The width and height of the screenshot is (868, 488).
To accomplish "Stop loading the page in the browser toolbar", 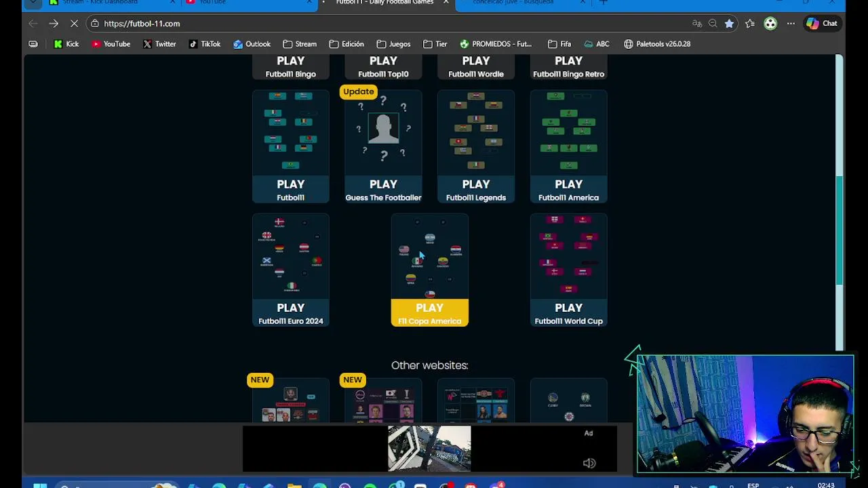I will click(x=74, y=24).
